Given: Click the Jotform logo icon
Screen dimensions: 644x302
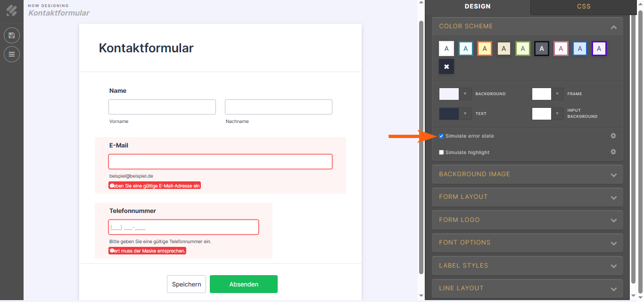Looking at the screenshot, I should pyautogui.click(x=11, y=10).
